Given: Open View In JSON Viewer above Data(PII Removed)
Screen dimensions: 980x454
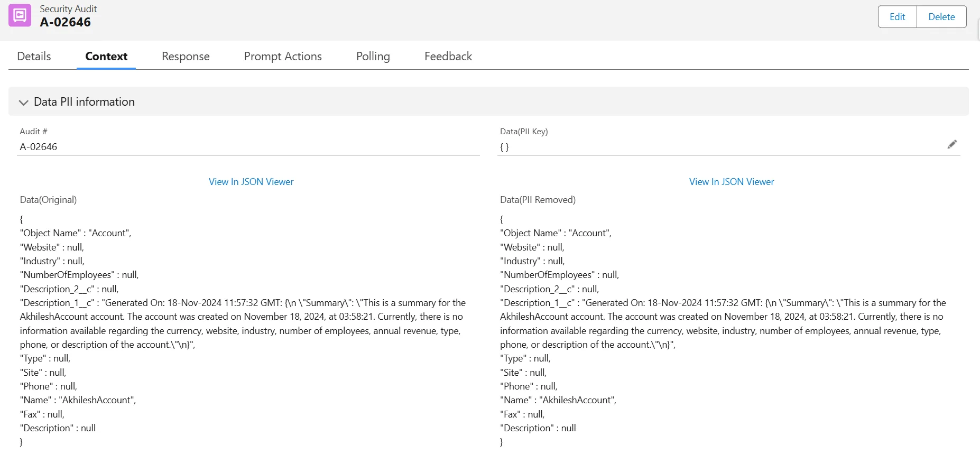Looking at the screenshot, I should pyautogui.click(x=731, y=182).
